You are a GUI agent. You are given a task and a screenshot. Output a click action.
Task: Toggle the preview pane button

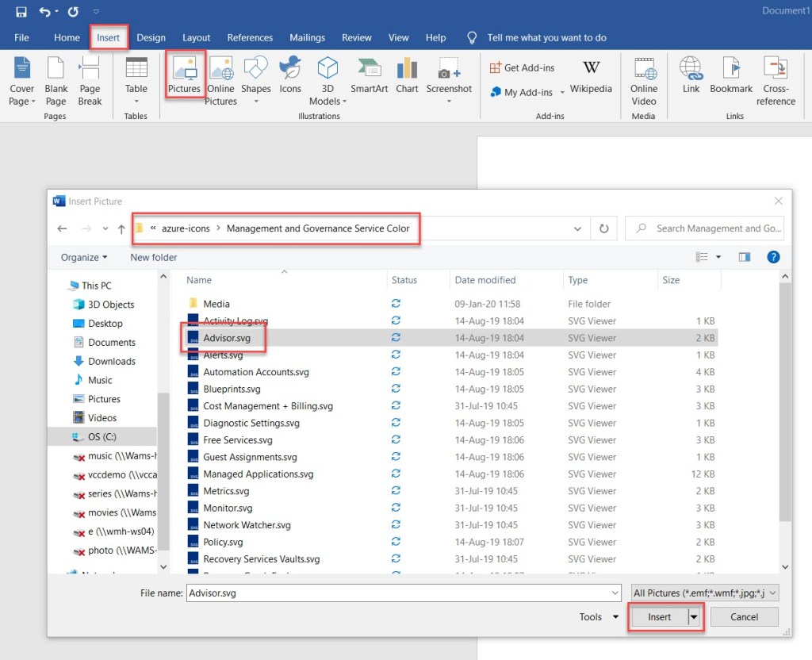[745, 257]
